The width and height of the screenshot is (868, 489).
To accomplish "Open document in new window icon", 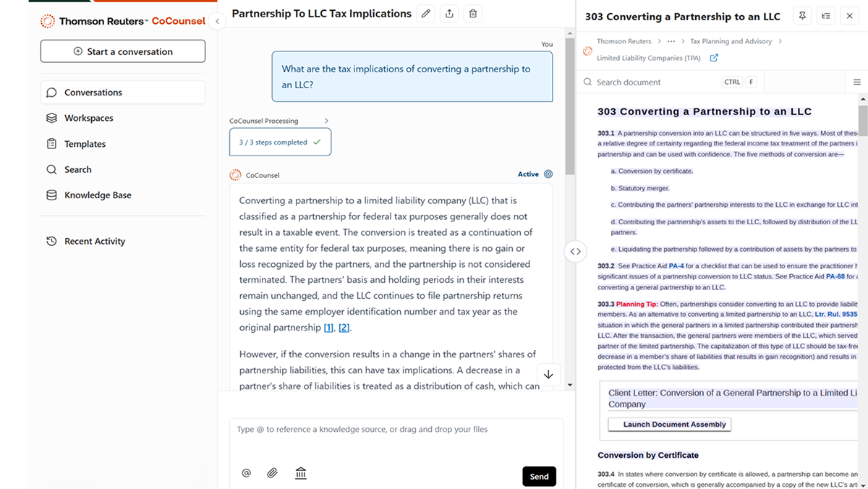I will click(x=714, y=58).
